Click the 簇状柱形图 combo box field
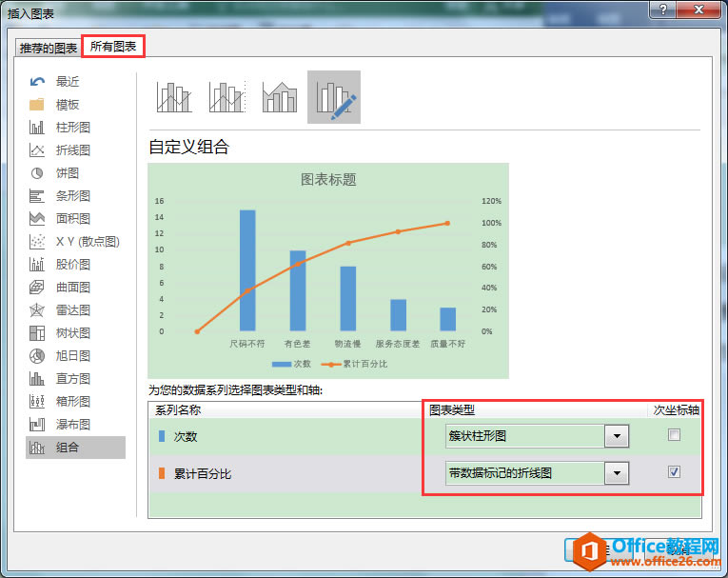Viewport: 728px width, 578px height. (525, 436)
